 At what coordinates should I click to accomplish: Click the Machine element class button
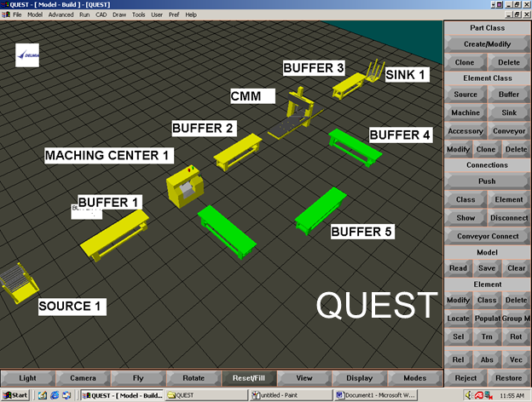point(465,112)
